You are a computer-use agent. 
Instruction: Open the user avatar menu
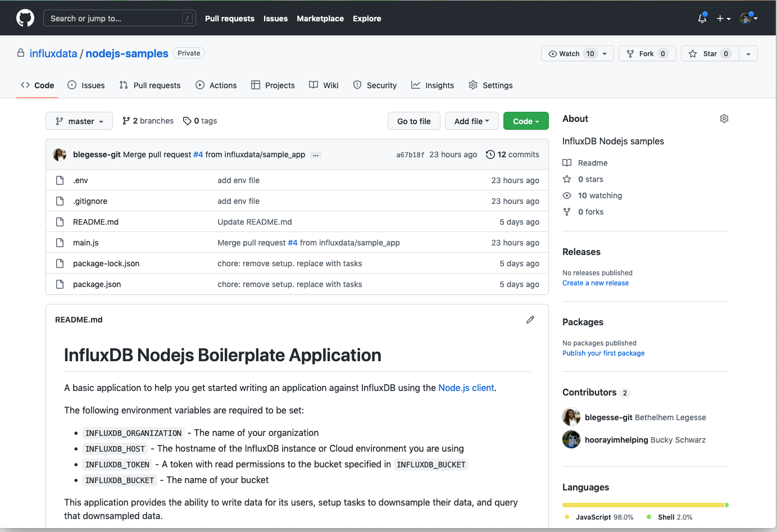[749, 18]
